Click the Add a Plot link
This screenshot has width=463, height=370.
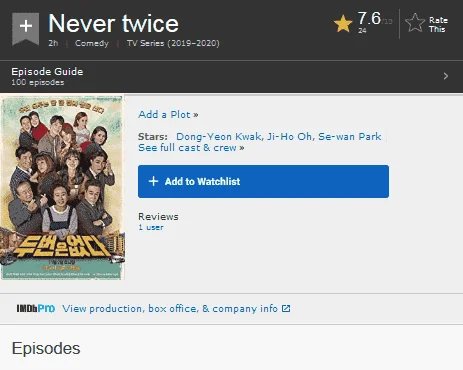pos(168,115)
